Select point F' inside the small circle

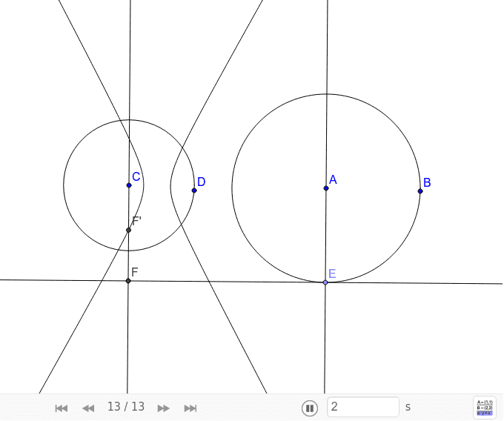pyautogui.click(x=128, y=230)
